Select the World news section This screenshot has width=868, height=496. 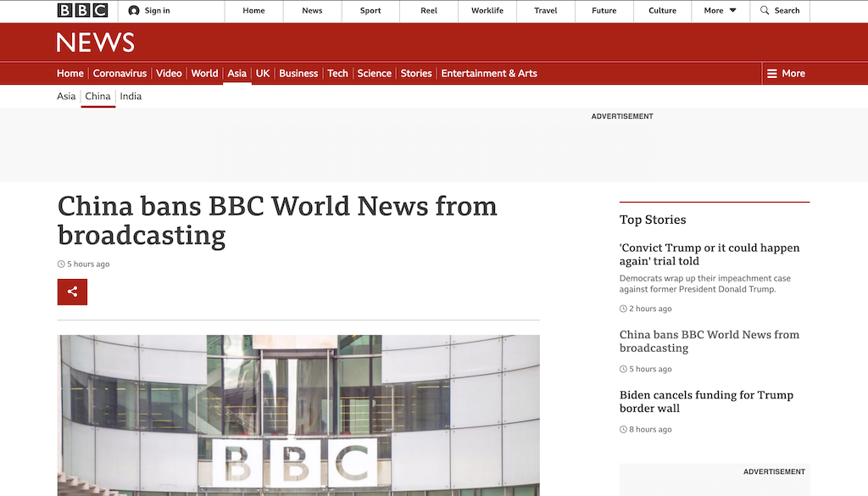coord(204,74)
